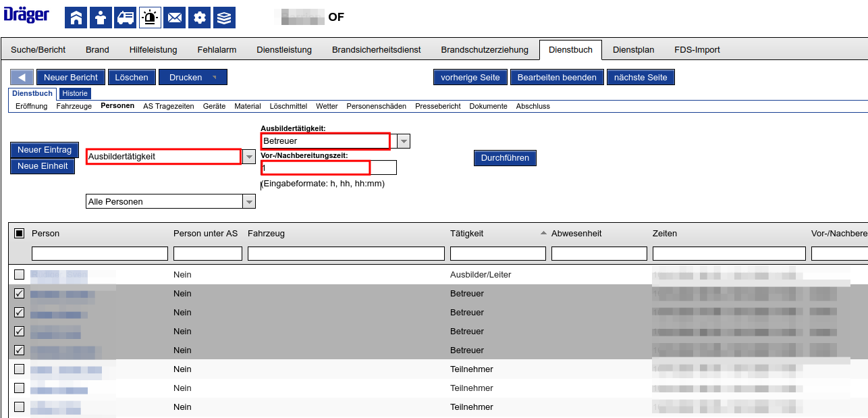Click the Durchführen button
868x418 pixels.
pos(505,158)
